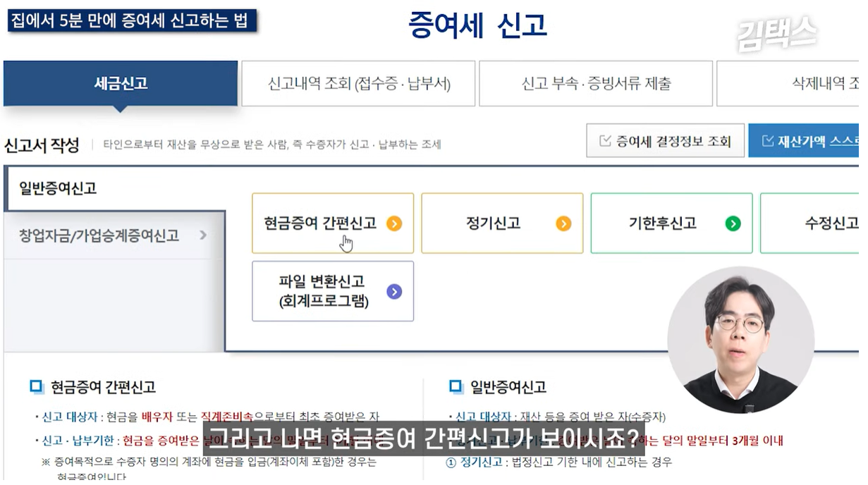Open the 신고내역 조회 (접수증·납부서) tab
Viewport: 868px width, 485px height.
pos(357,82)
